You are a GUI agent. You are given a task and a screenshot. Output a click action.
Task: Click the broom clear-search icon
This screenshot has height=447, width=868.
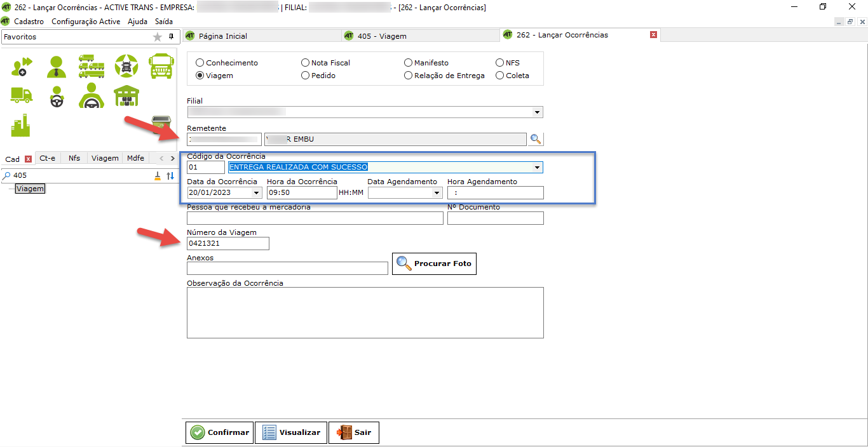(158, 176)
